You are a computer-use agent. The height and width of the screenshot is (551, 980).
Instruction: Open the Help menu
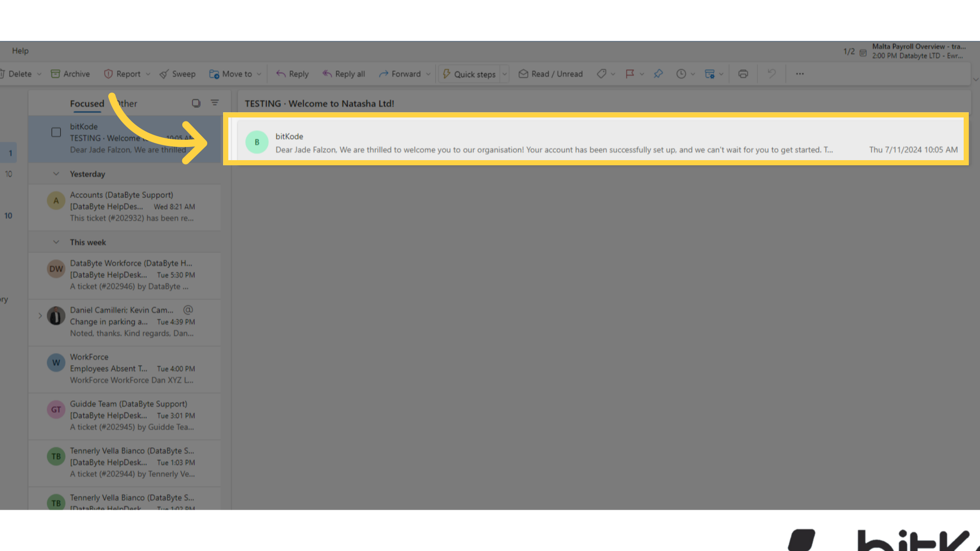pos(20,51)
